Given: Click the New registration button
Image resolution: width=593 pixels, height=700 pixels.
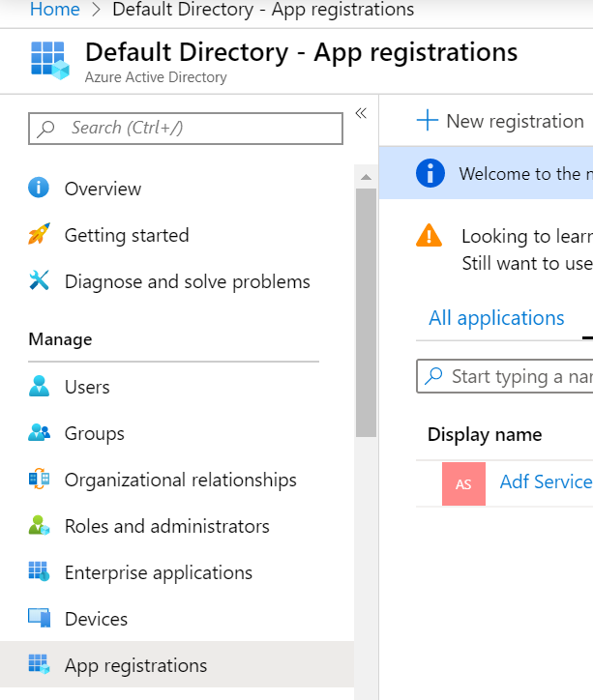Looking at the screenshot, I should [500, 121].
